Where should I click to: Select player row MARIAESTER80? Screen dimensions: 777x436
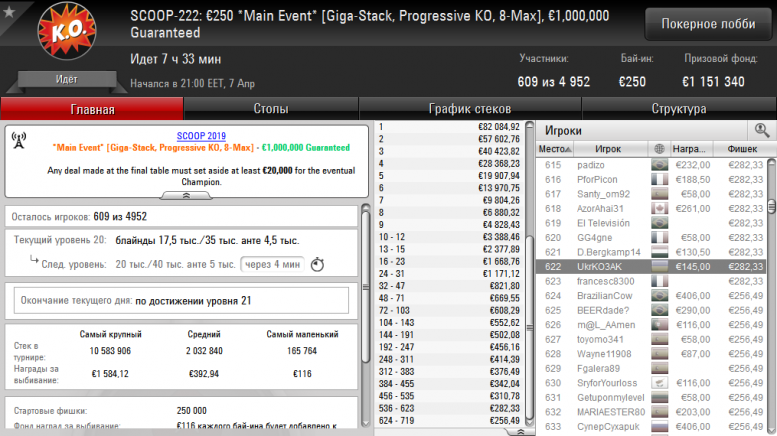coord(651,412)
